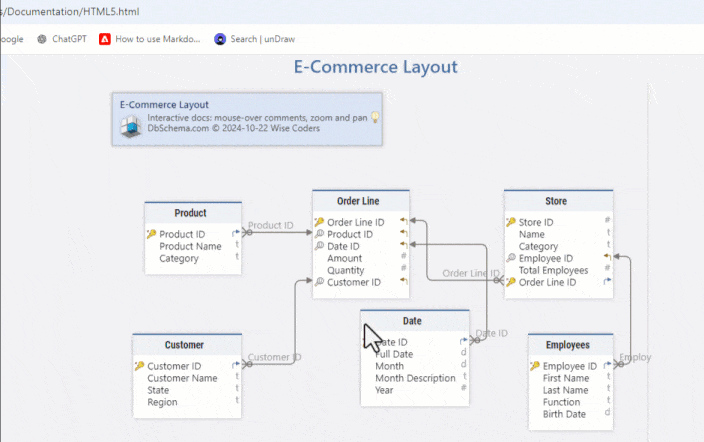Click the index icon beside Product ID in Order Line
Image resolution: width=704 pixels, height=442 pixels.
(319, 234)
